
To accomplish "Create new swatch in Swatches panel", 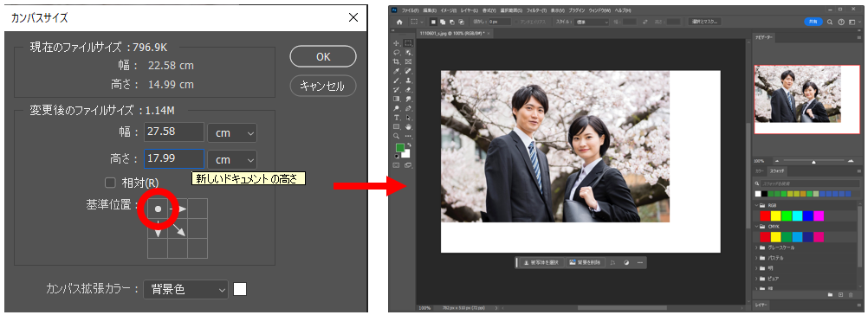I will point(840,294).
